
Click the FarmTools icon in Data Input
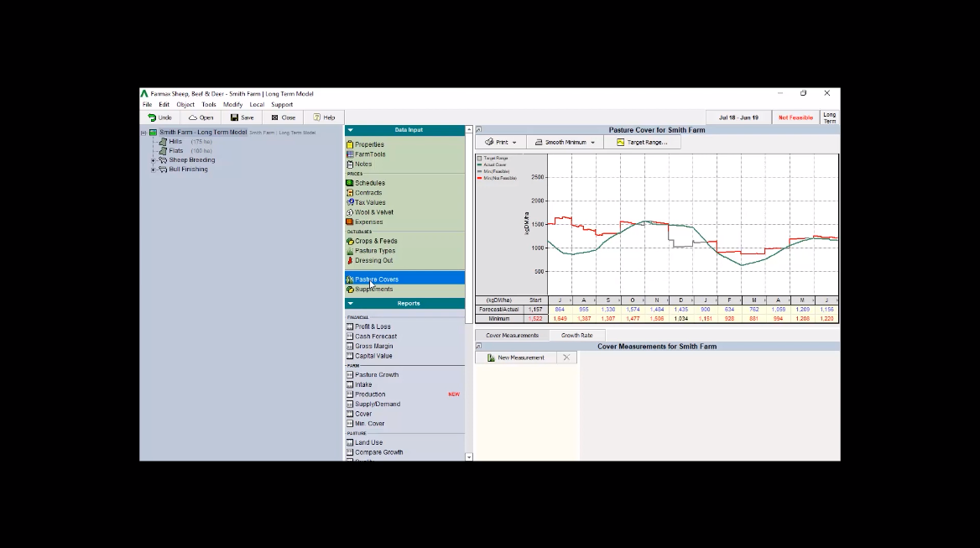[350, 154]
